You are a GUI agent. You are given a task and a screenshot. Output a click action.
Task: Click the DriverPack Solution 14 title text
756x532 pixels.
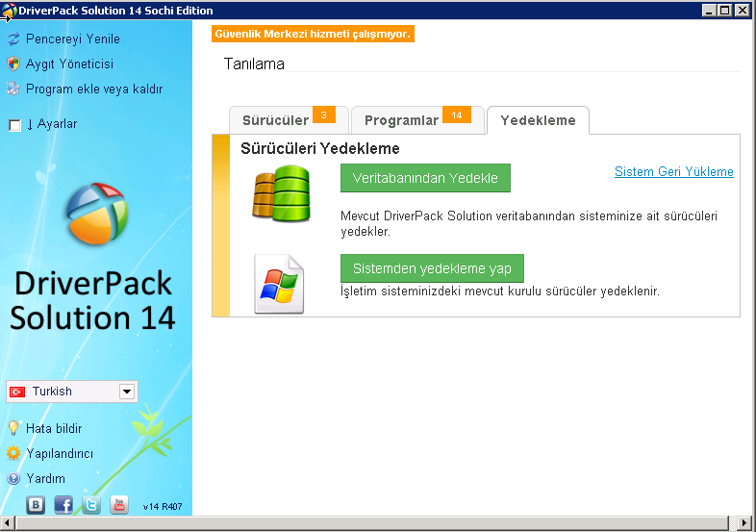click(x=92, y=300)
